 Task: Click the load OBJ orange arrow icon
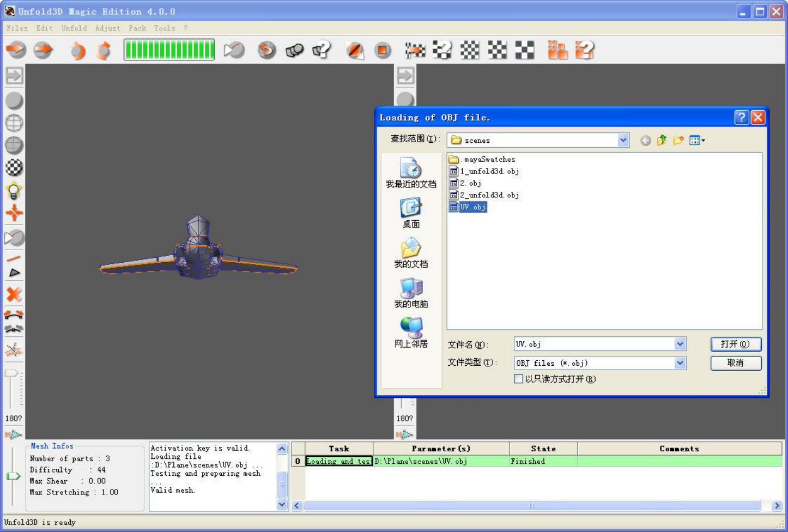16,50
